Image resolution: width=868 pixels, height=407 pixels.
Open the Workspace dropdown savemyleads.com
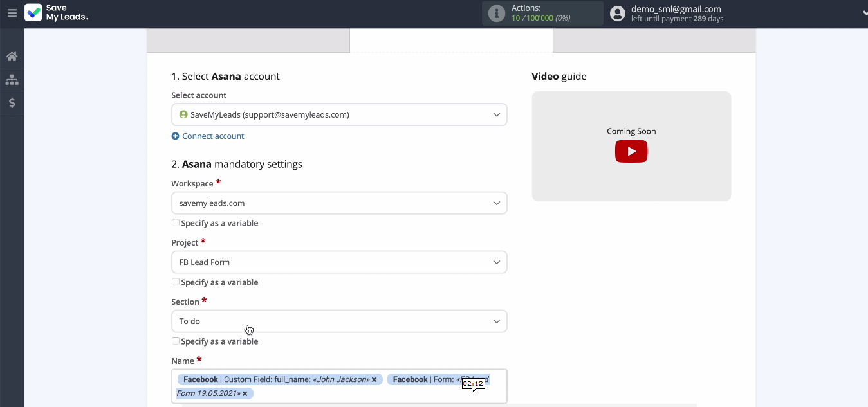pos(339,203)
